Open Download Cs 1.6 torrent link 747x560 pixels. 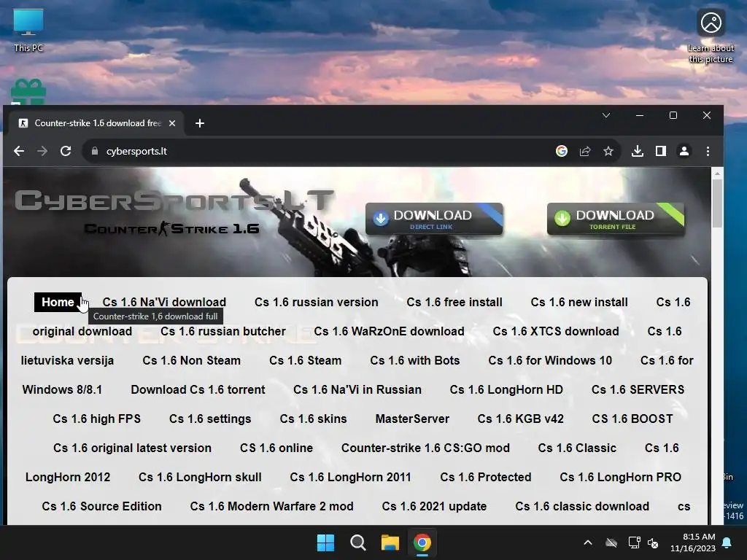click(198, 389)
